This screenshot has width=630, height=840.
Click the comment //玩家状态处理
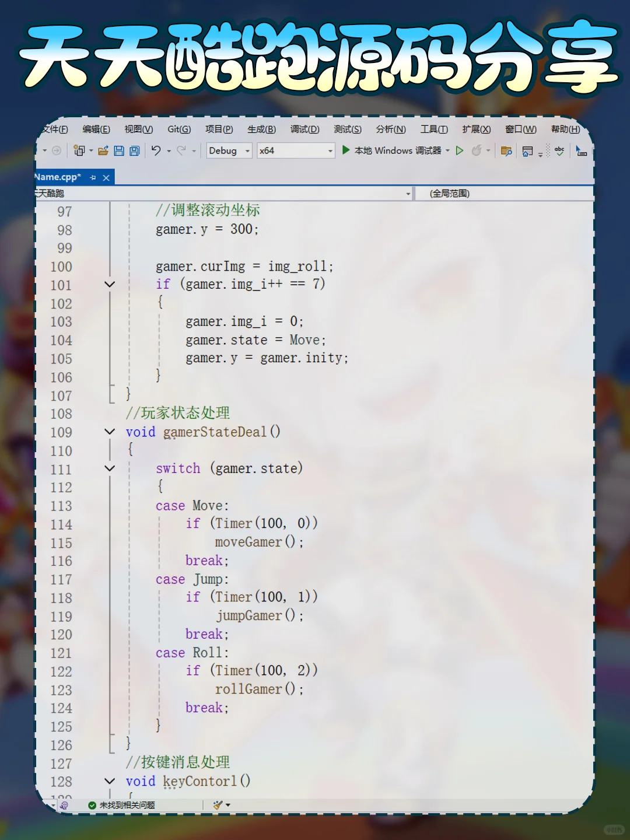point(178,413)
